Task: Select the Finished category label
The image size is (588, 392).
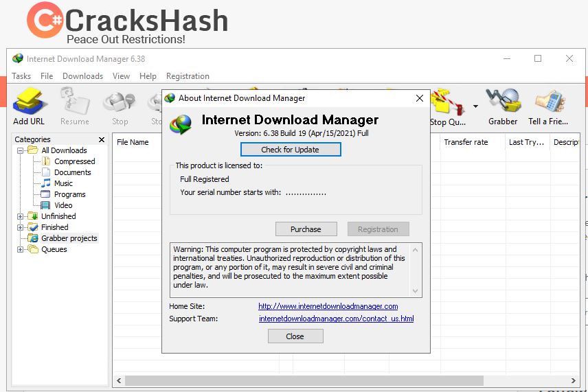Action: coord(55,227)
